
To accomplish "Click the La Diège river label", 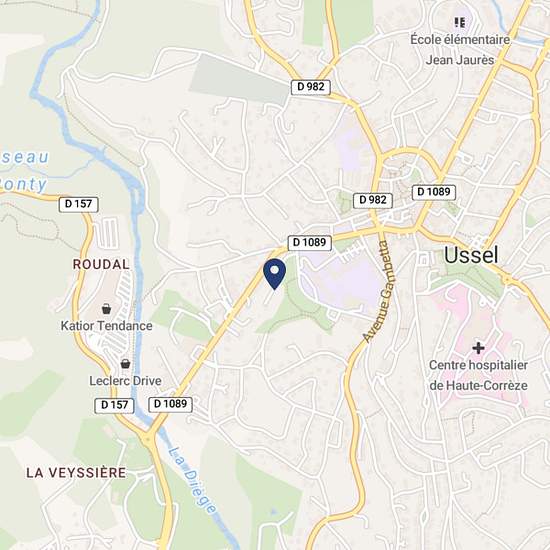I will pyautogui.click(x=192, y=481).
